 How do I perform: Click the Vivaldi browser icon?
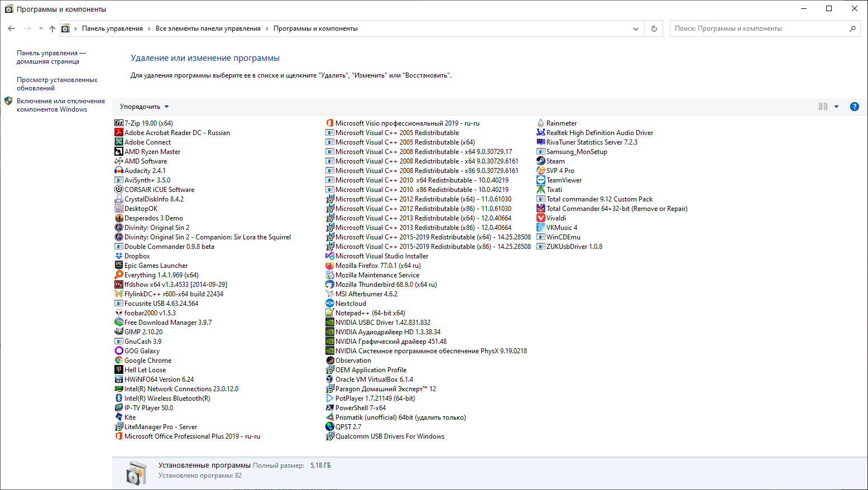(x=540, y=218)
